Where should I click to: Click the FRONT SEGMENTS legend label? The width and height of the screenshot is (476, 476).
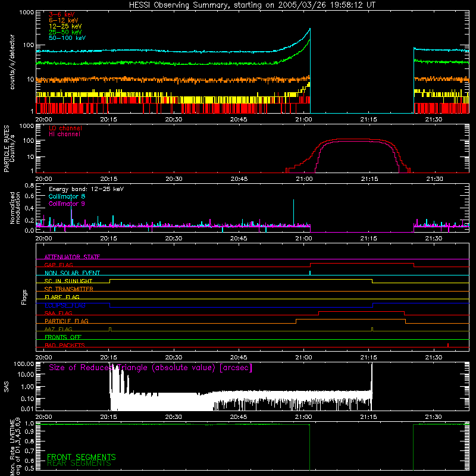click(82, 457)
